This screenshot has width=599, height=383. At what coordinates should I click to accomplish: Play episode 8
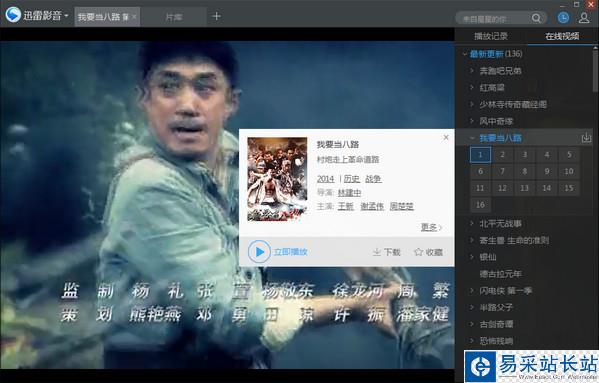525,171
